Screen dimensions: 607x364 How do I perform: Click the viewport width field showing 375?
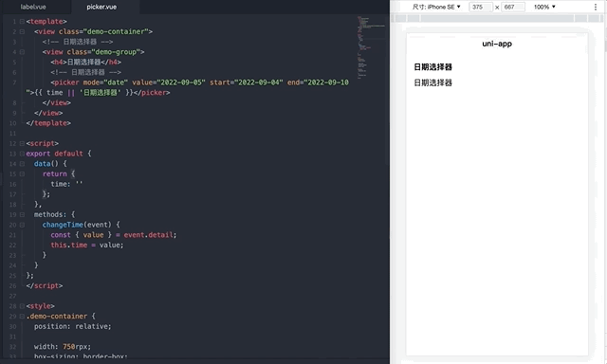pos(481,7)
